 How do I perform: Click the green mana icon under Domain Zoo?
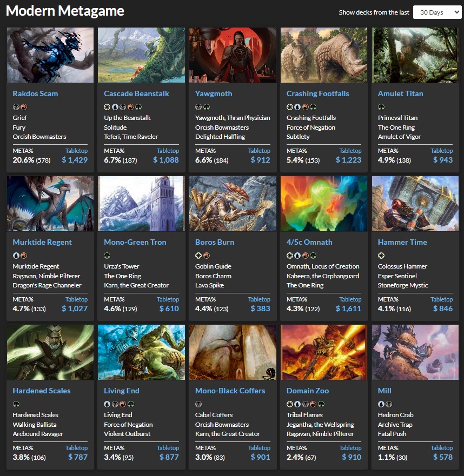pos(321,404)
